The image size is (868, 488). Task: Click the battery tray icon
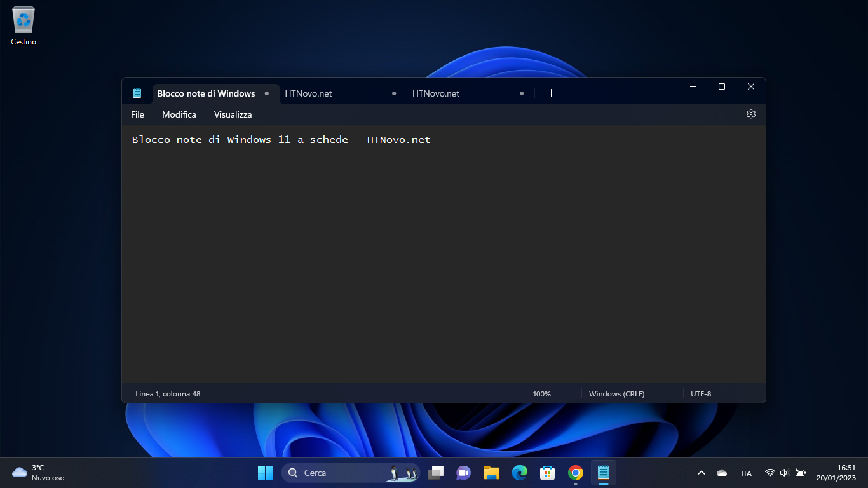[x=800, y=473]
